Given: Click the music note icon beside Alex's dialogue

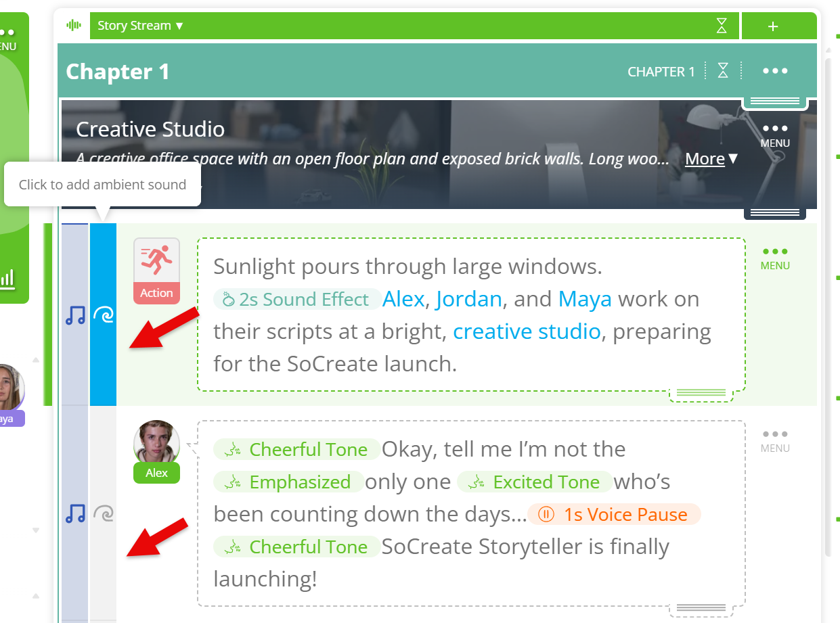Looking at the screenshot, I should point(75,513).
